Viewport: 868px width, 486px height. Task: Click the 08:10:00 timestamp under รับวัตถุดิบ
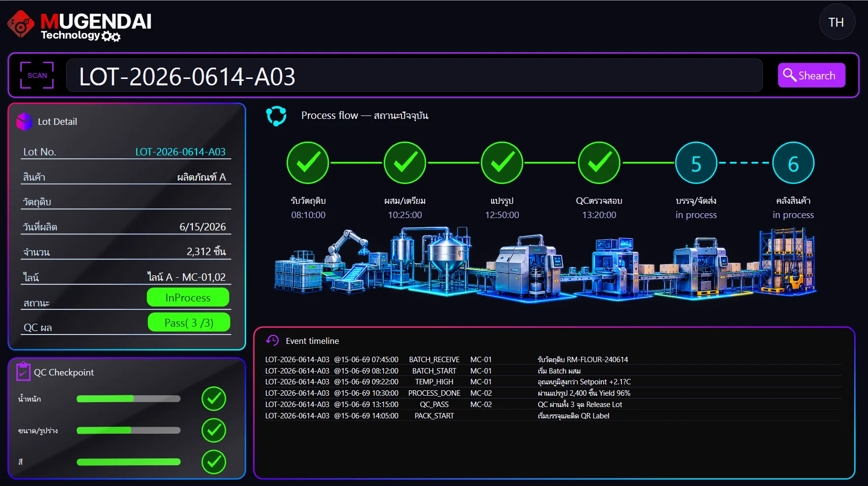coord(308,215)
